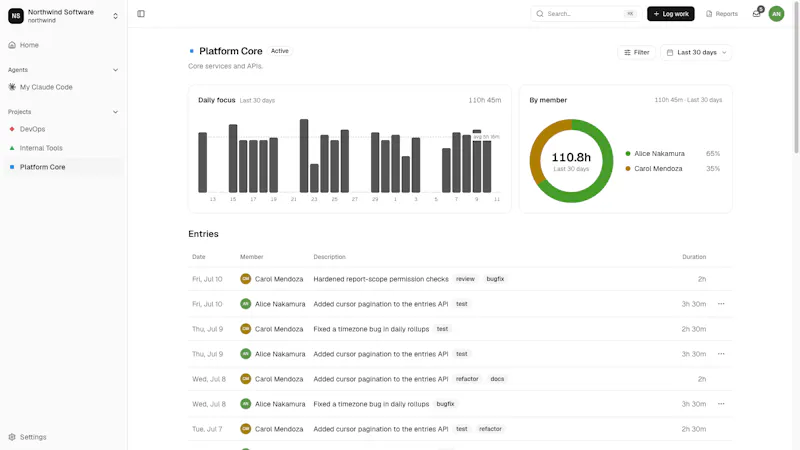Open Settings in the sidebar
800x450 pixels.
pos(63,437)
